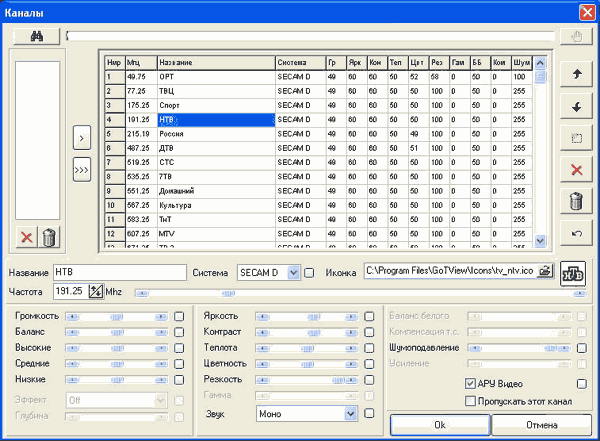Open the Звук Моно dropdown

tap(351, 413)
